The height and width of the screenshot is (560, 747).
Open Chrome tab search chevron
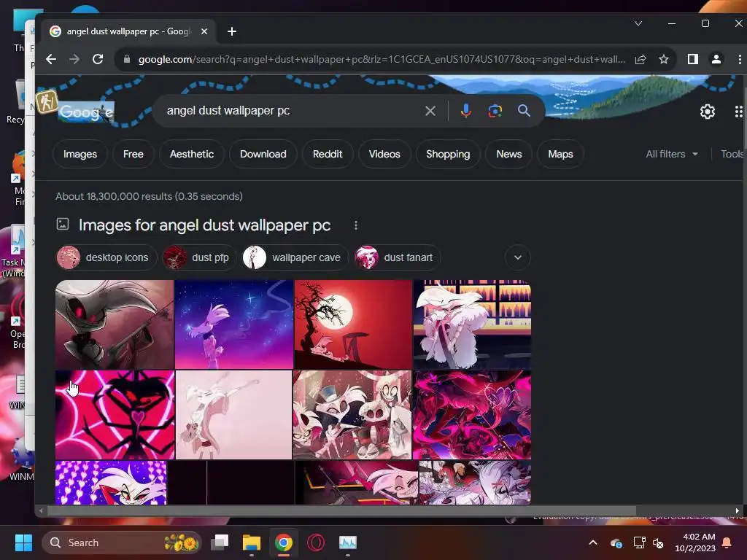(x=638, y=23)
